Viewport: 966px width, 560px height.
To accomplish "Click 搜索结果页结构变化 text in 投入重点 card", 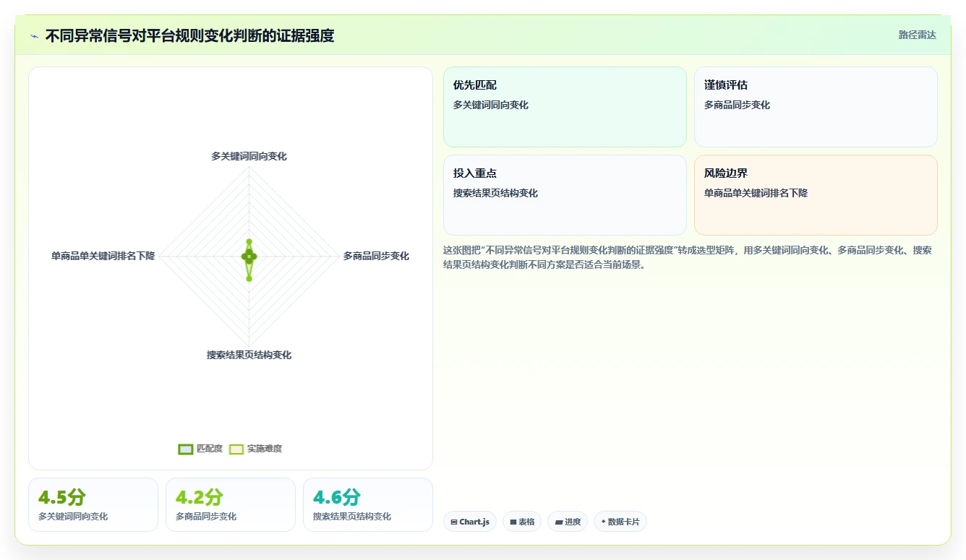I will [x=496, y=193].
